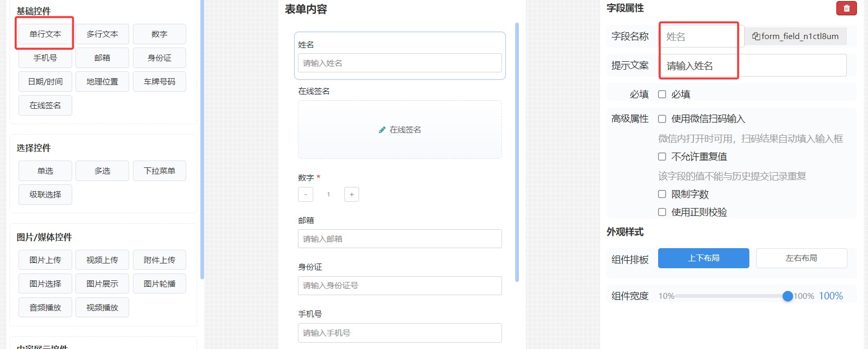
Task: Open the 下拉菜单 selection control
Action: (x=159, y=171)
